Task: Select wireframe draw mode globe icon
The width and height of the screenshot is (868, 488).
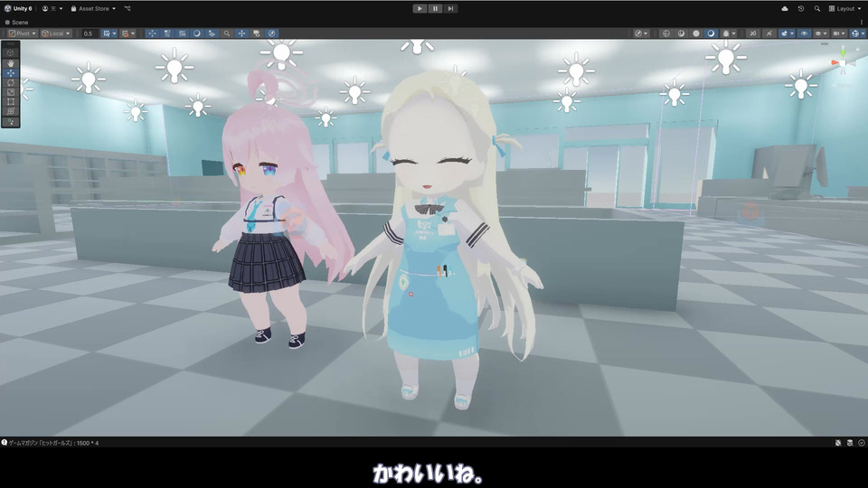Action: tap(666, 33)
